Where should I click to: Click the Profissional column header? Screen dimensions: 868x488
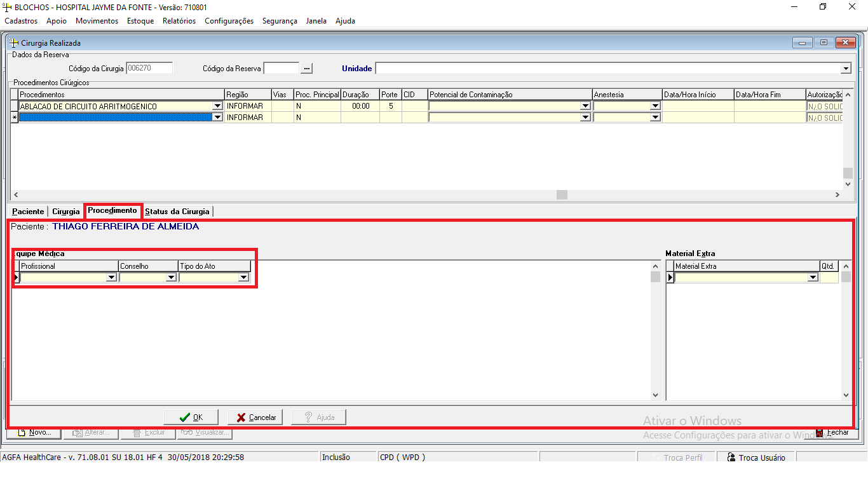pyautogui.click(x=69, y=266)
